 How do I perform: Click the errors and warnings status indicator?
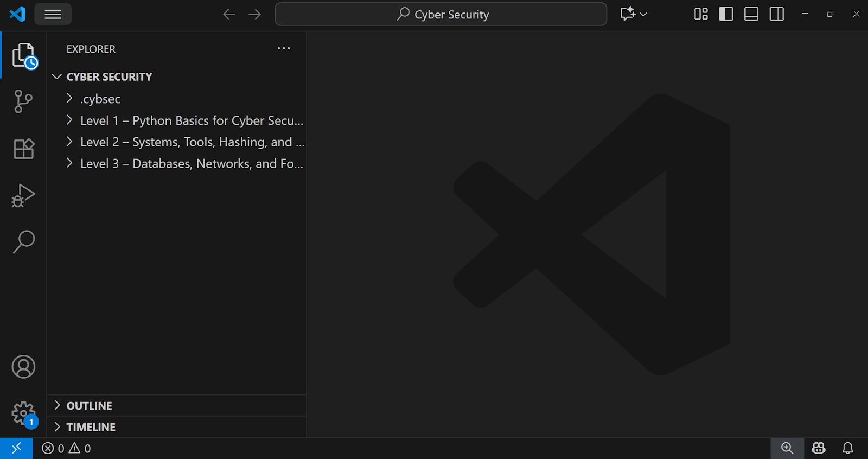(x=66, y=448)
